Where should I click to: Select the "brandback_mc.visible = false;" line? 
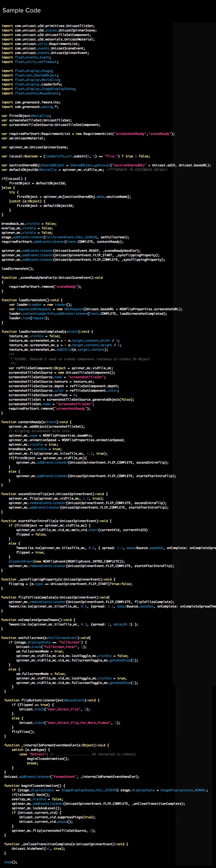29,224
